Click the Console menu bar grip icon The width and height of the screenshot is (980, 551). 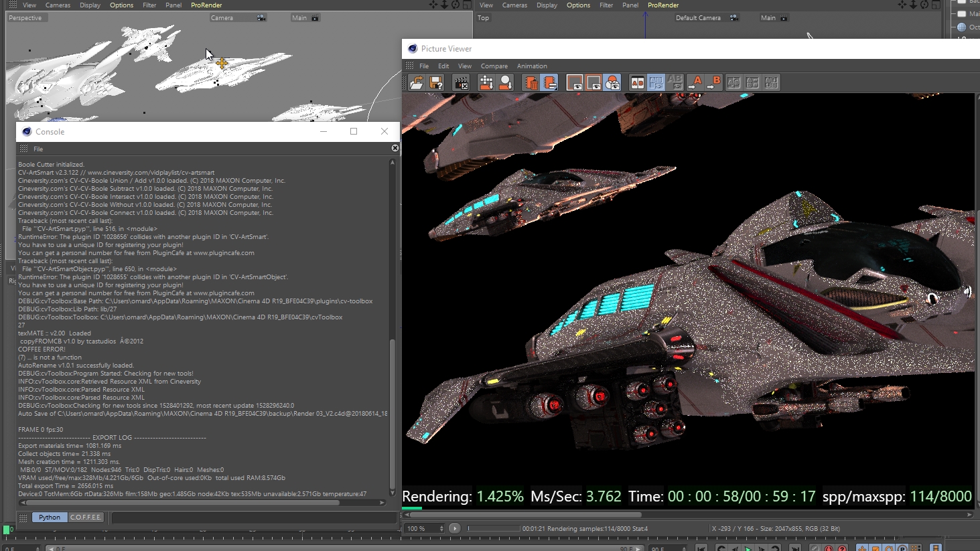pos(24,149)
